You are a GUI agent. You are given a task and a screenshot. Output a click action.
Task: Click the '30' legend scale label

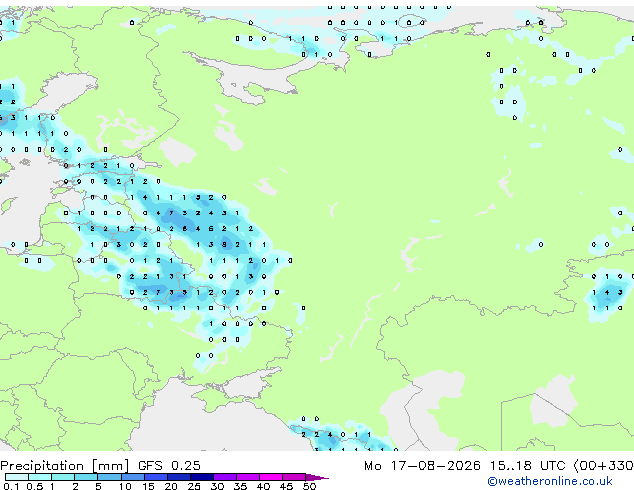tap(217, 486)
